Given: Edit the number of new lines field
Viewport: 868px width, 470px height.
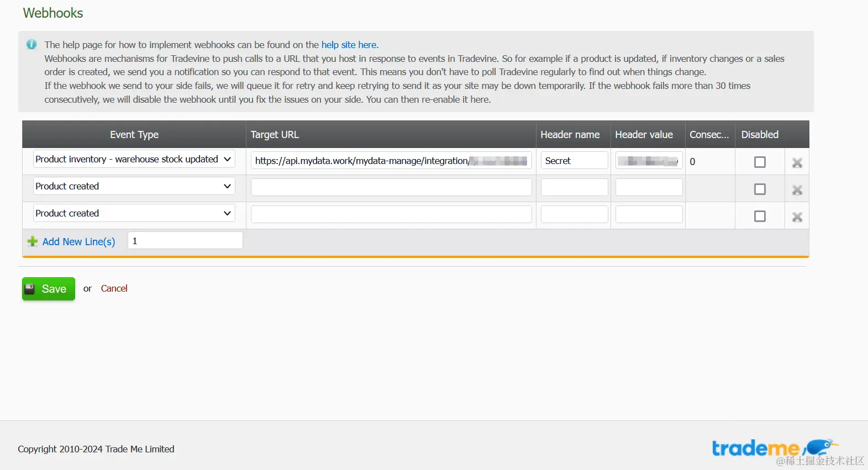Looking at the screenshot, I should [185, 240].
